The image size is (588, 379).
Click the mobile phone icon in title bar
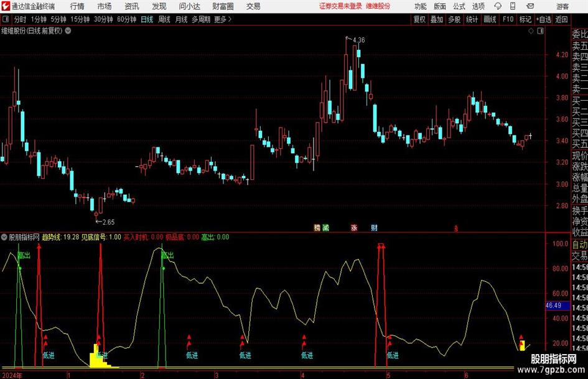[513, 6]
